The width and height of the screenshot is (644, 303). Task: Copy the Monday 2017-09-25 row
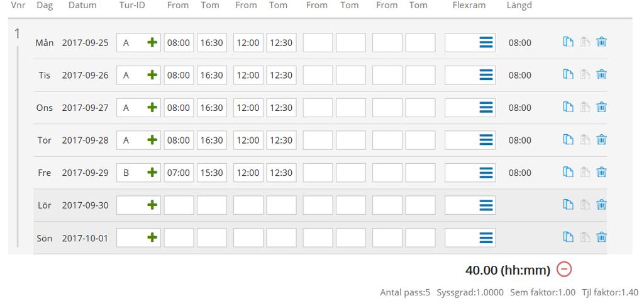coord(568,42)
